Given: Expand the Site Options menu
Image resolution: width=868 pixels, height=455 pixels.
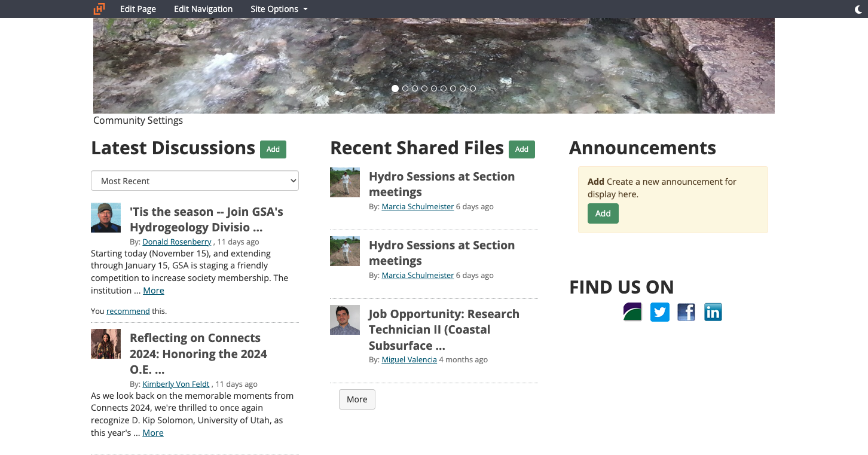Looking at the screenshot, I should (279, 9).
